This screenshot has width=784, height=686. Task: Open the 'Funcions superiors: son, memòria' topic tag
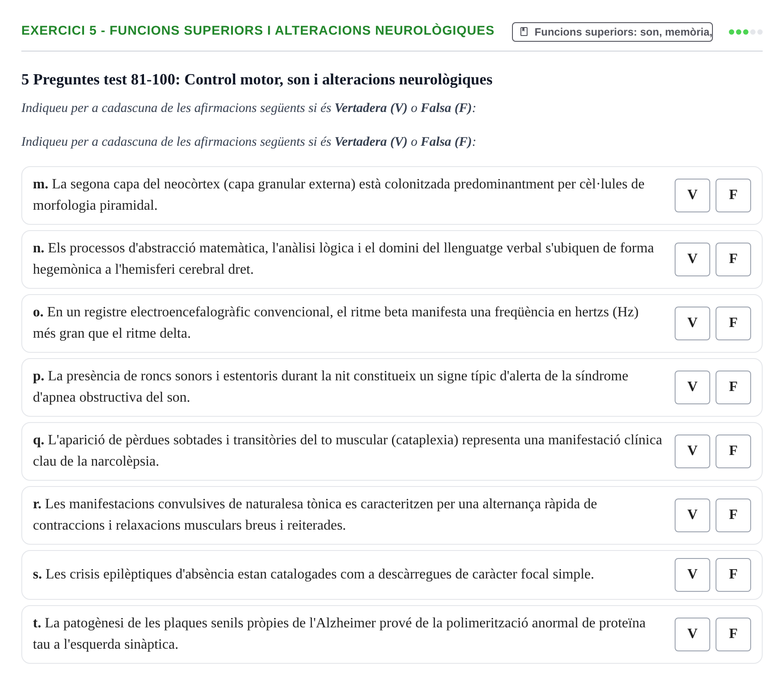pos(612,32)
